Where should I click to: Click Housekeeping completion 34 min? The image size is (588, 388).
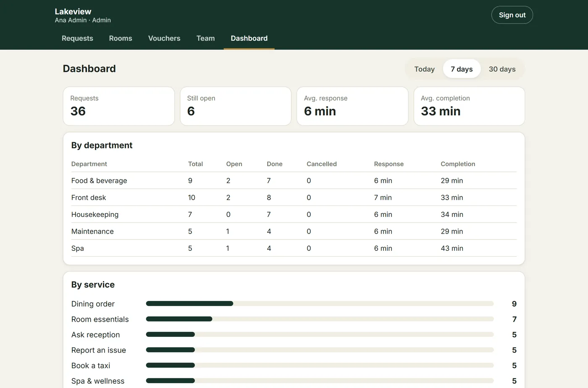tap(452, 214)
